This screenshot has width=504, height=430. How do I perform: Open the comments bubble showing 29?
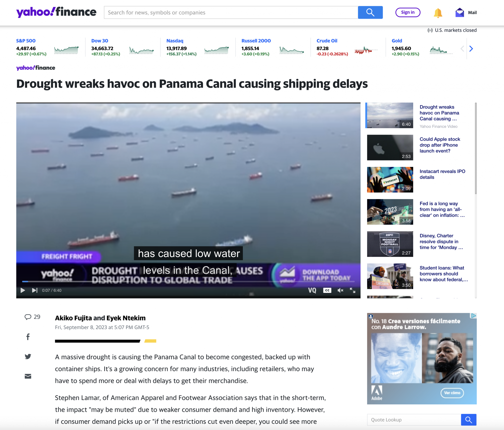tap(32, 317)
